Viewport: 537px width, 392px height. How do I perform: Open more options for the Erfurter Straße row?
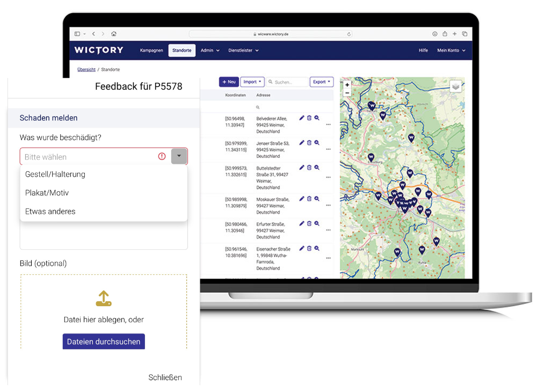(x=328, y=230)
